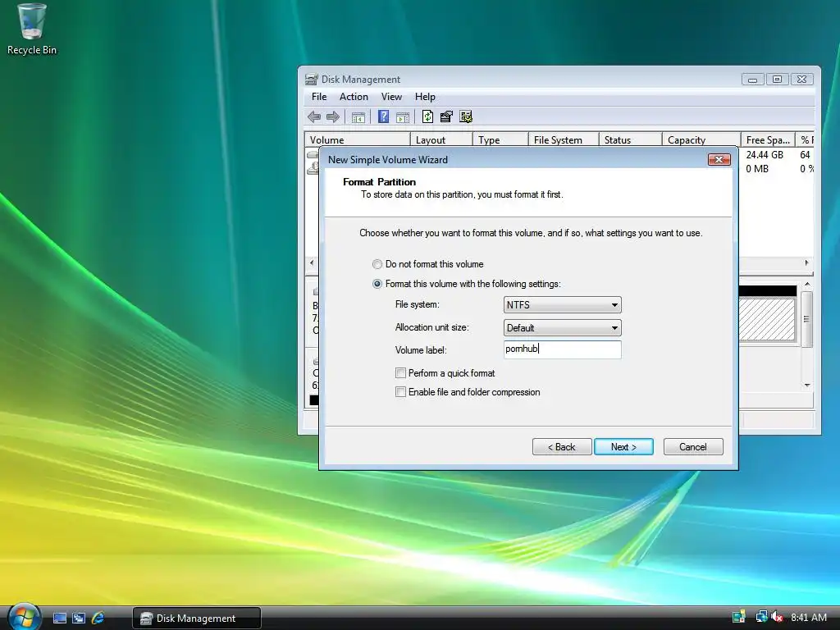Click Disk Management taskbar button
This screenshot has width=840, height=630.
tap(197, 619)
